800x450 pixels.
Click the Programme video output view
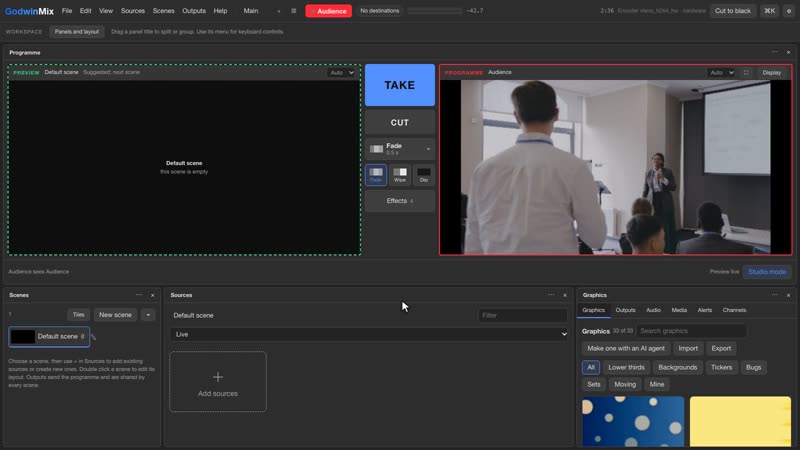pos(615,167)
